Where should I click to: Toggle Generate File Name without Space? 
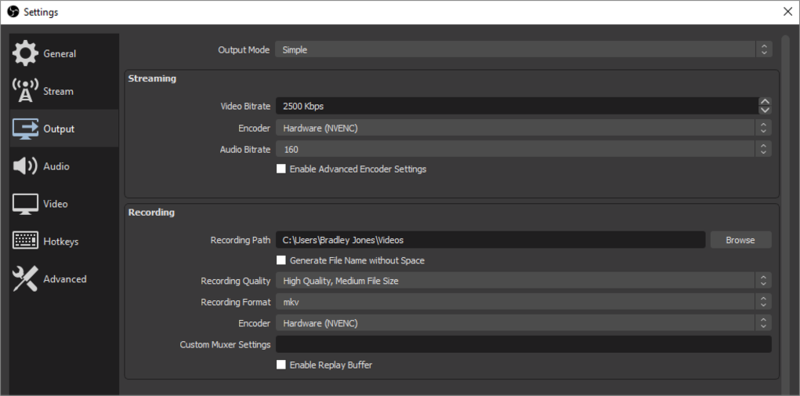click(281, 260)
